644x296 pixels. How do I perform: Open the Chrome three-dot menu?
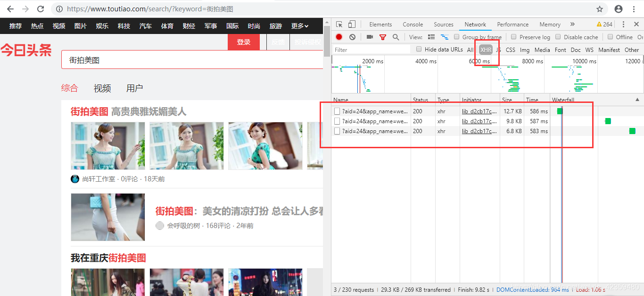pos(635,9)
